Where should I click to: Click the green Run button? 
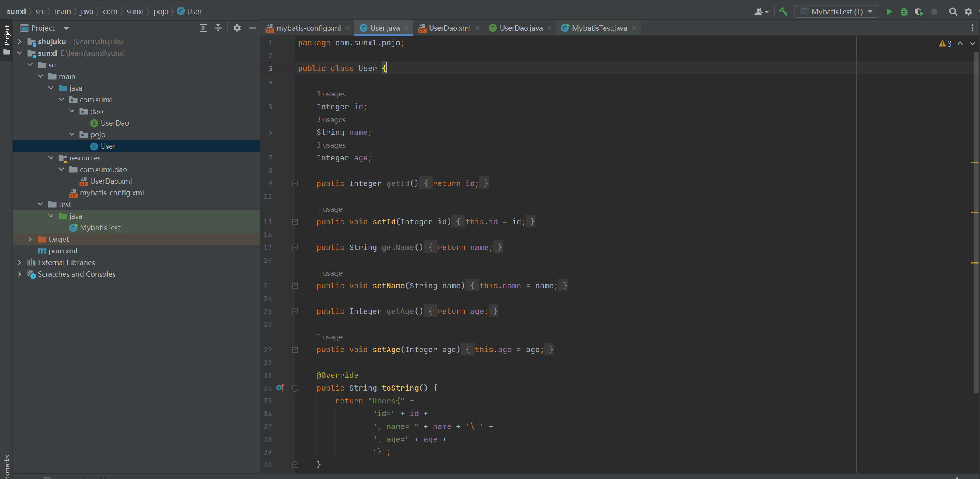[x=889, y=12]
